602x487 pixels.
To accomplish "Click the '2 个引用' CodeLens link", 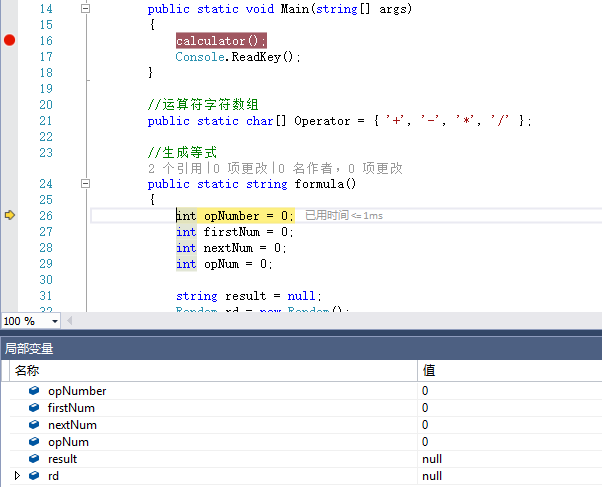I will [175, 168].
